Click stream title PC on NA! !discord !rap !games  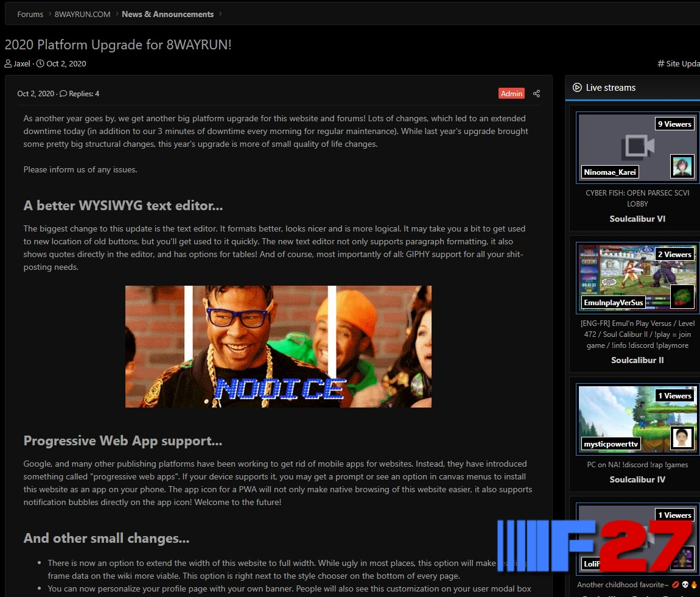click(x=637, y=465)
